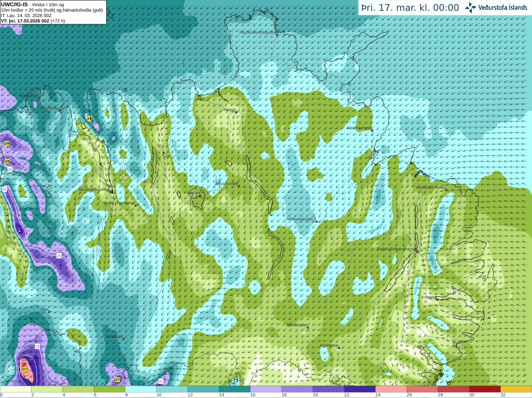Click the Kollaleira station label
The height and width of the screenshot is (398, 532).
pos(429,297)
